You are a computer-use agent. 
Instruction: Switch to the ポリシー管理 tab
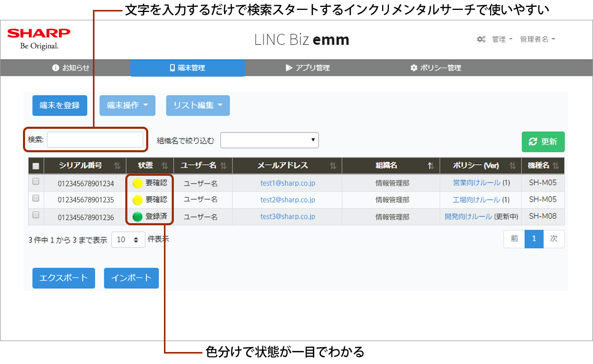click(x=436, y=68)
